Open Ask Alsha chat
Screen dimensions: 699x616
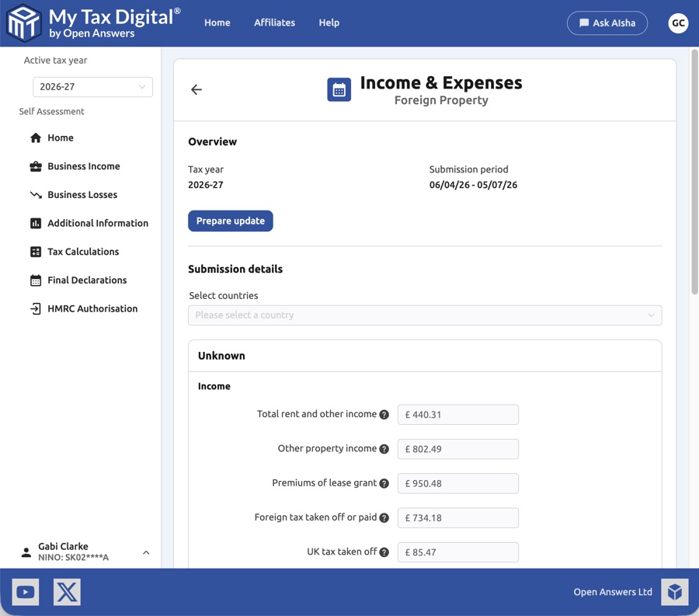pos(607,23)
